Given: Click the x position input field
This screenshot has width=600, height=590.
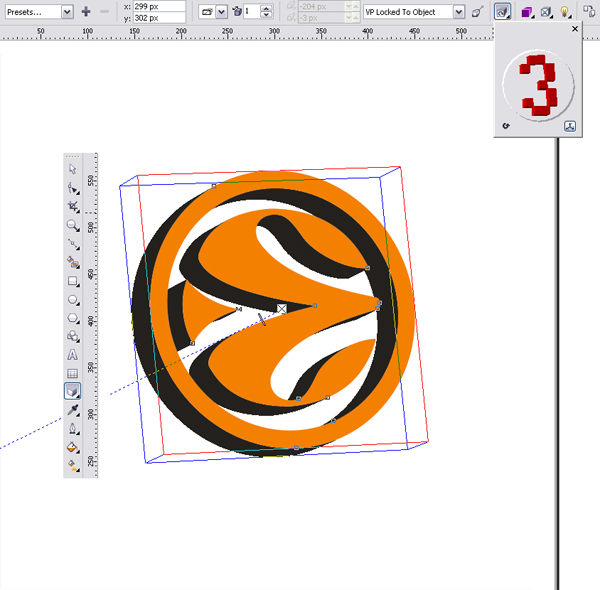Looking at the screenshot, I should 159,7.
